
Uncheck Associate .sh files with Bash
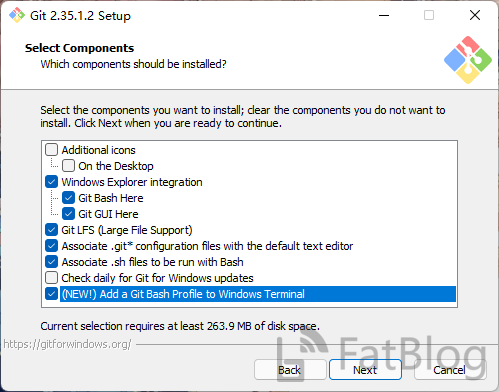51,262
